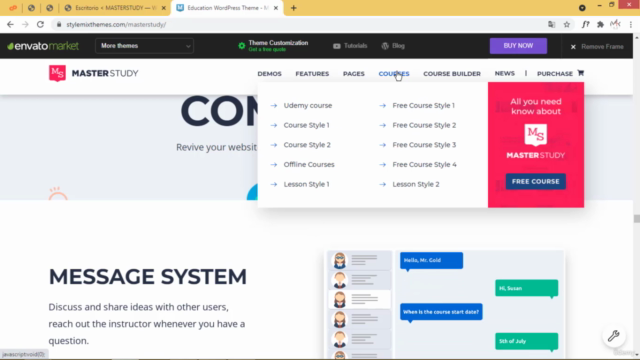Click the MasterStudy logo
This screenshot has width=640, height=360.
coord(93,73)
